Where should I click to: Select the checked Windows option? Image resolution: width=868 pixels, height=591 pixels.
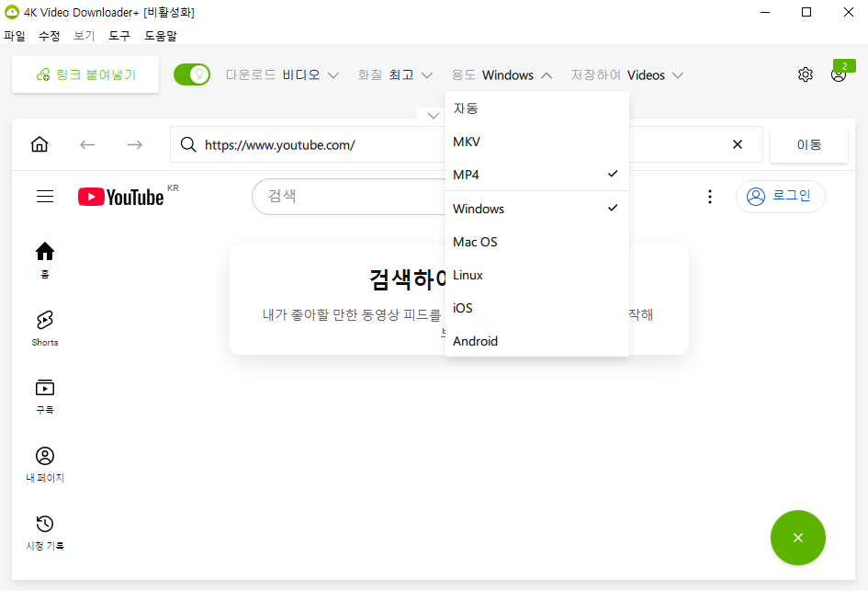click(537, 209)
